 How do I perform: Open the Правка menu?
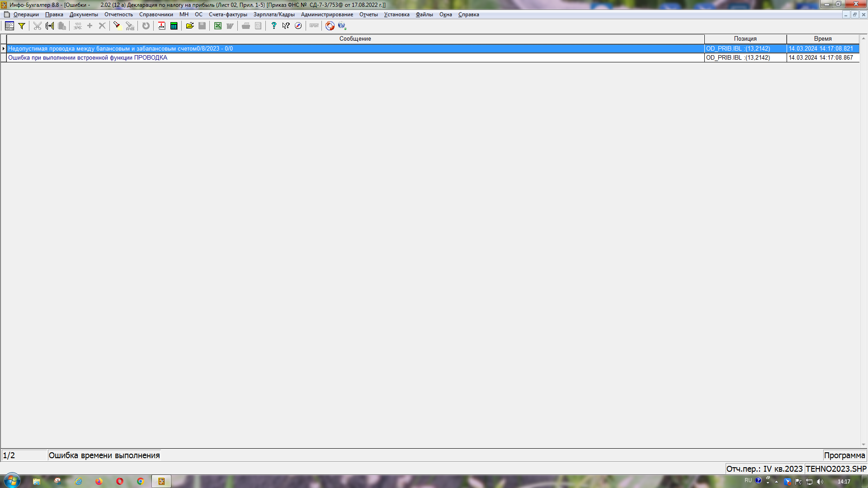tap(54, 14)
